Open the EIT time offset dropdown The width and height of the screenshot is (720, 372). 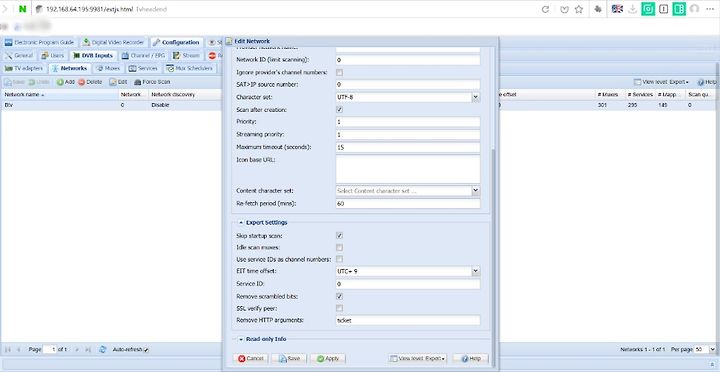[476, 271]
